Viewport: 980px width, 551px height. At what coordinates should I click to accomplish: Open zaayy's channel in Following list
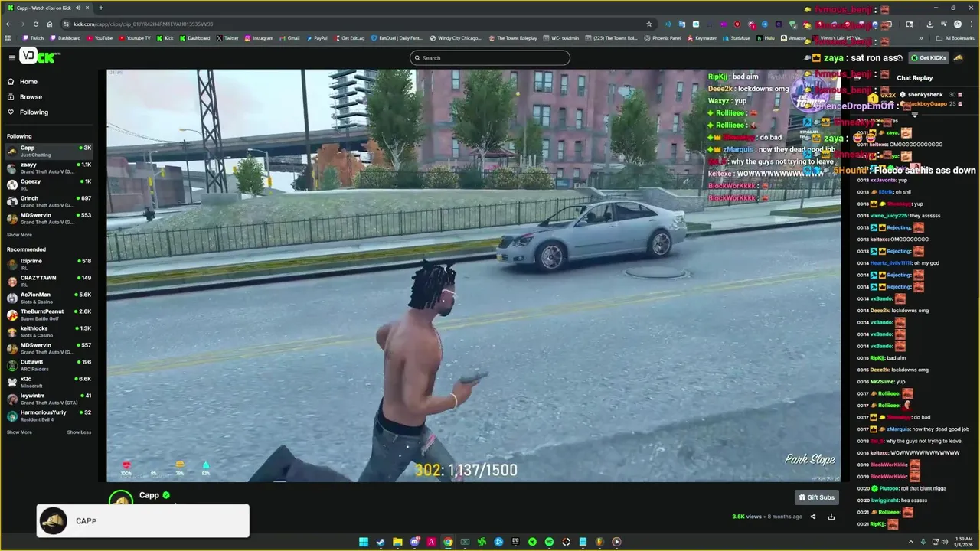click(50, 168)
